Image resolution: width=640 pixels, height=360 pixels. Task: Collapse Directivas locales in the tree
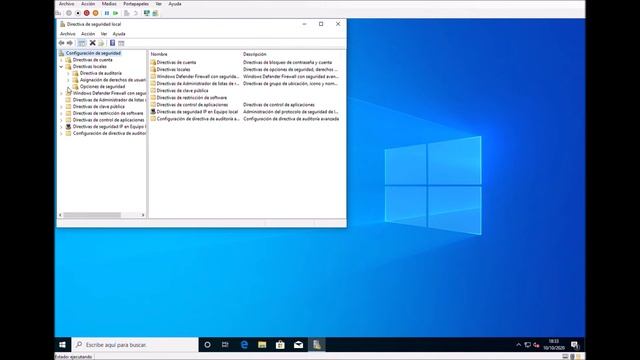click(x=61, y=67)
